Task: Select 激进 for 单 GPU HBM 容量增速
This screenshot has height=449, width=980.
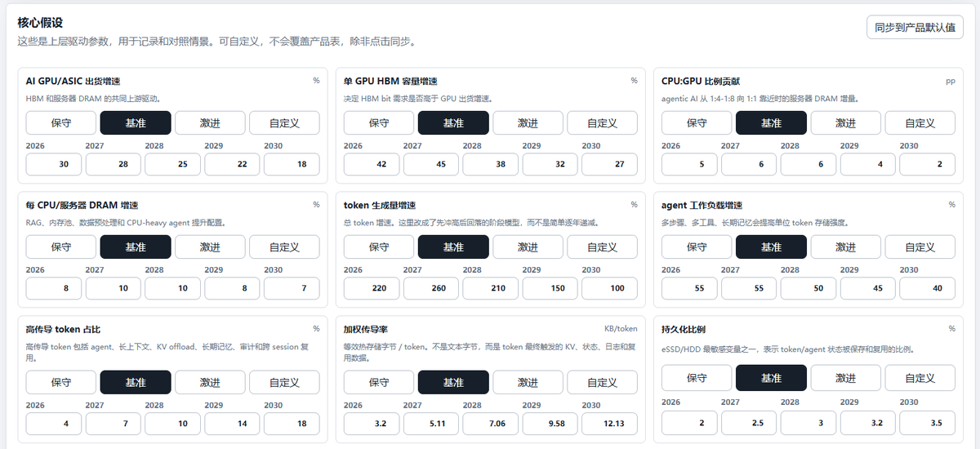Action: (x=528, y=122)
